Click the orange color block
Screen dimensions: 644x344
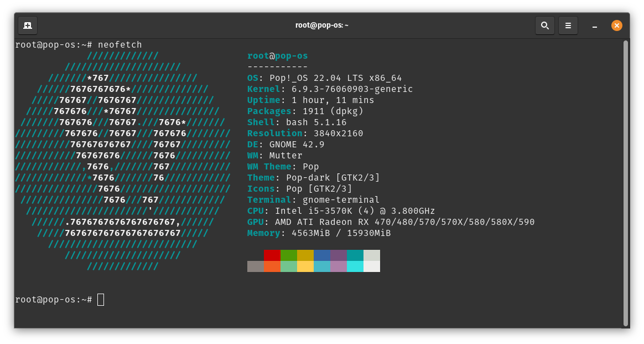(272, 266)
